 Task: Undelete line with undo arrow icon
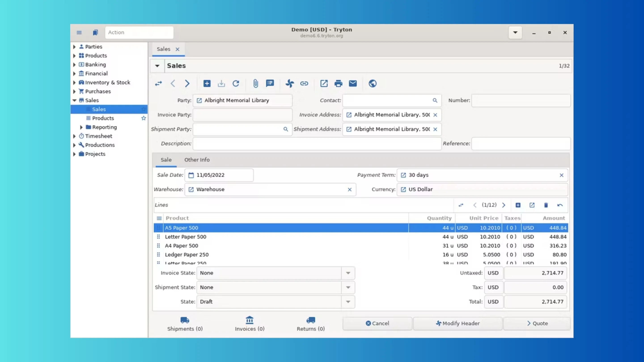pos(560,205)
